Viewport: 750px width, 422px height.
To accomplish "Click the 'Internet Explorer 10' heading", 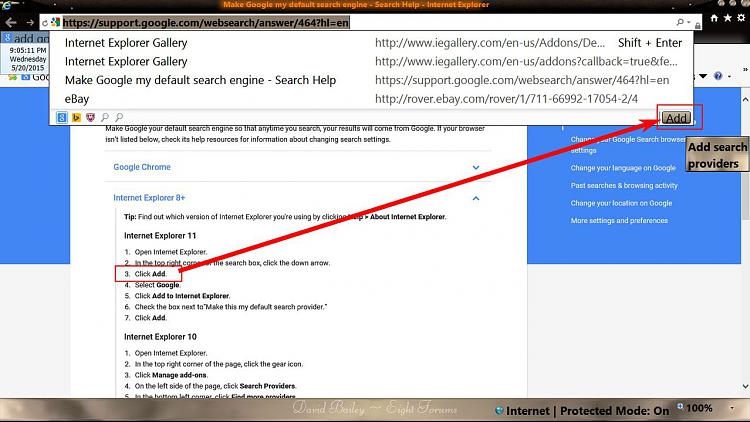I will pos(160,337).
